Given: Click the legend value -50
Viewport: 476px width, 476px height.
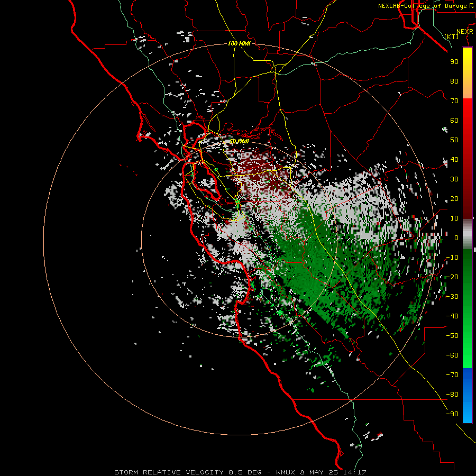Looking at the screenshot, I should [x=452, y=336].
